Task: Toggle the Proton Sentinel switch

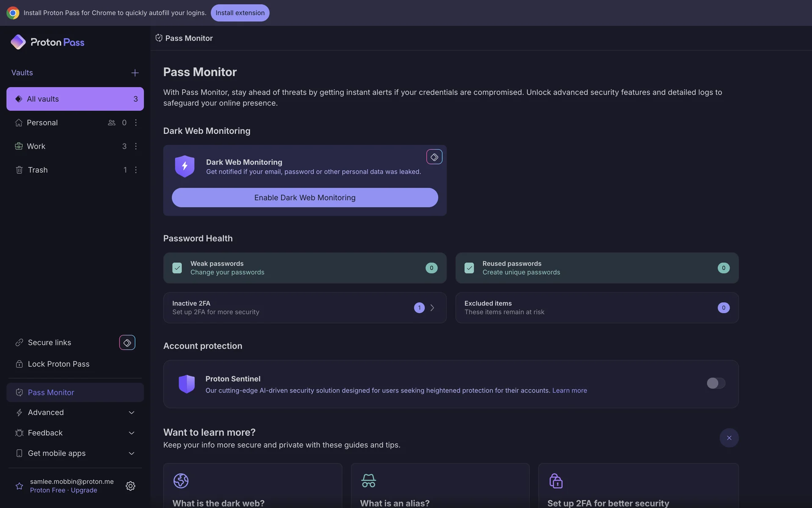Action: (x=716, y=383)
